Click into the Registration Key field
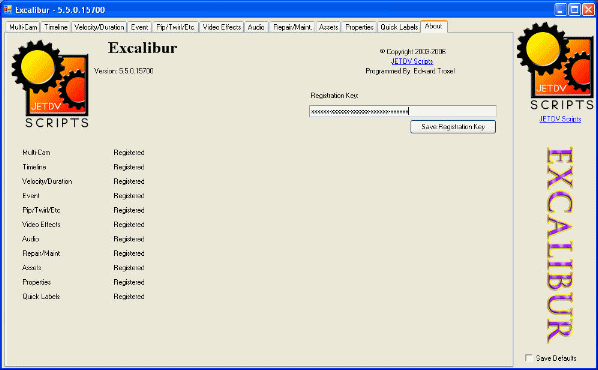This screenshot has height=370, width=598. tap(403, 111)
